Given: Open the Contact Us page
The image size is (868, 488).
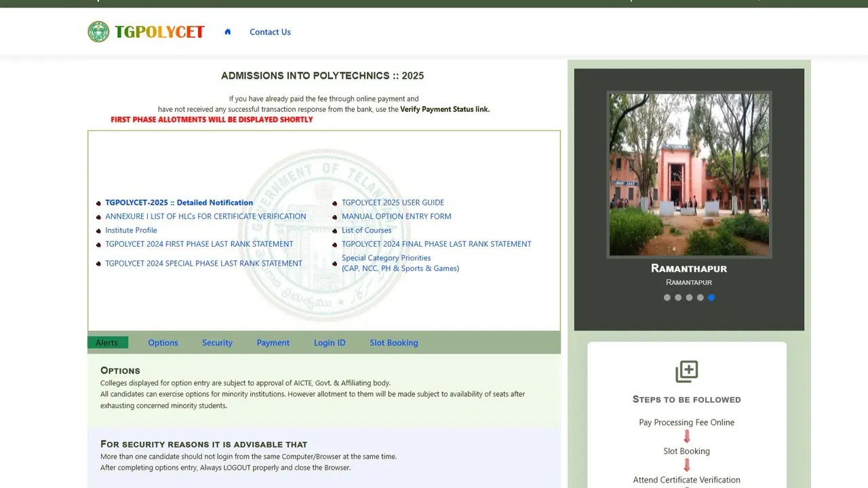Looking at the screenshot, I should [270, 31].
